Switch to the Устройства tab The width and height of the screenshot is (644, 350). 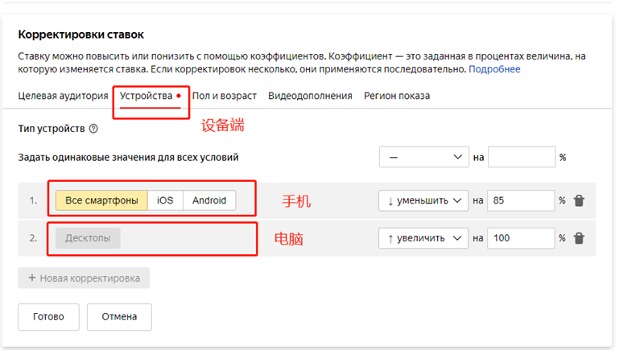147,96
